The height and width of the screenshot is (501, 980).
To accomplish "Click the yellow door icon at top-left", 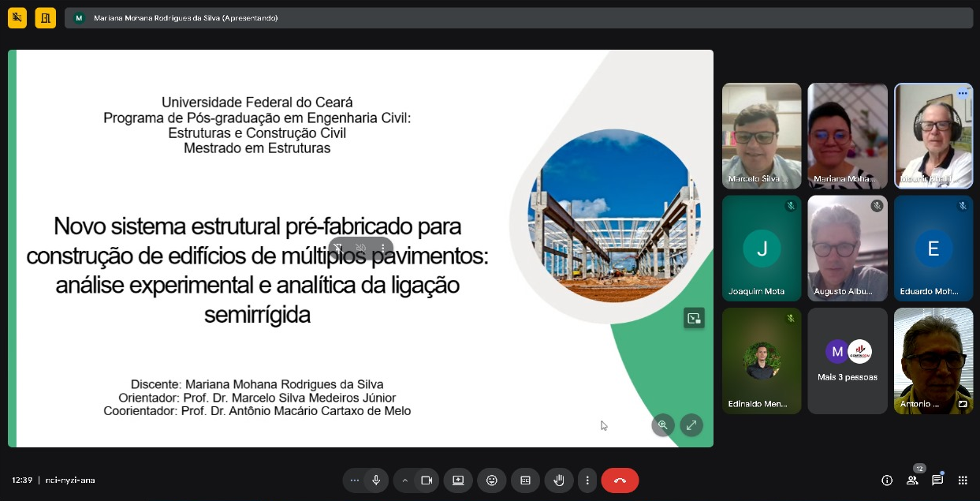I will (x=46, y=17).
